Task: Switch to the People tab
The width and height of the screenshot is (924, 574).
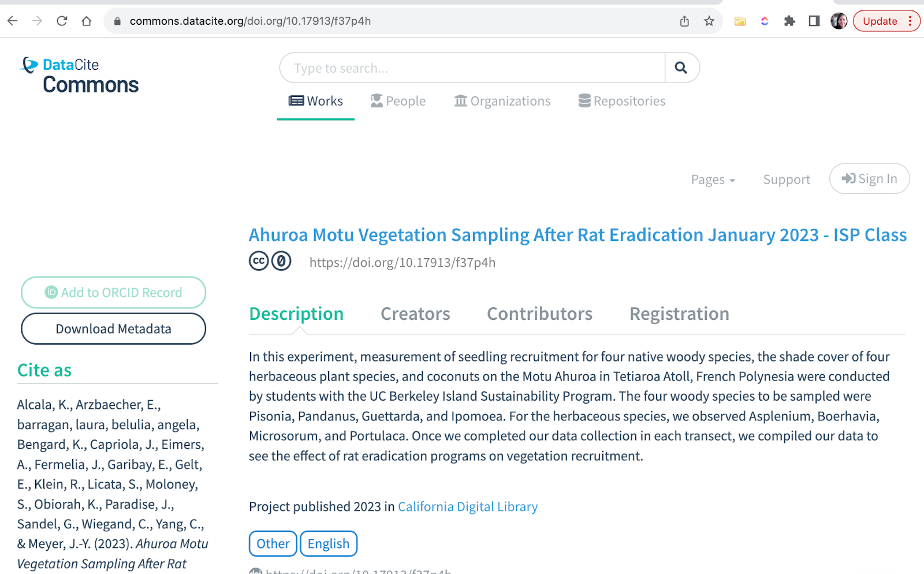Action: [x=398, y=101]
